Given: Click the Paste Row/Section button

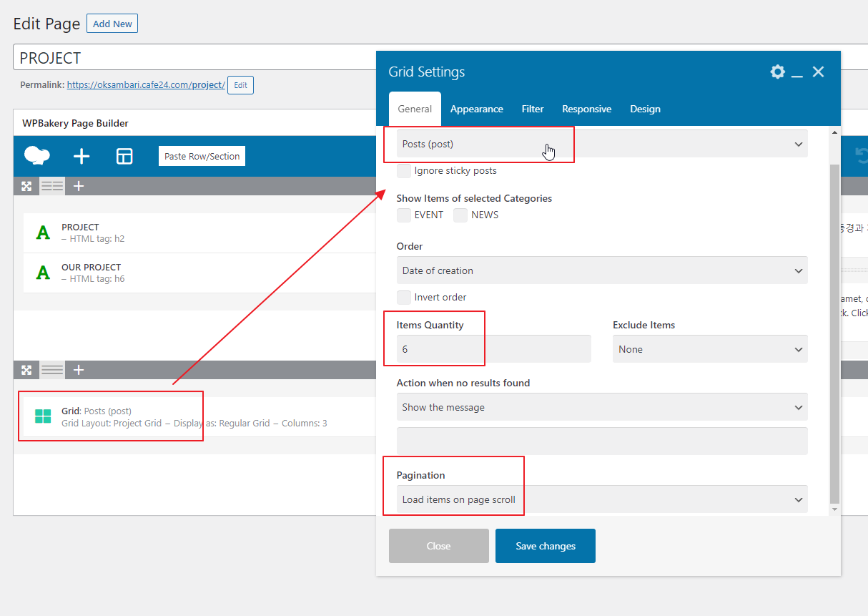Looking at the screenshot, I should click(202, 156).
